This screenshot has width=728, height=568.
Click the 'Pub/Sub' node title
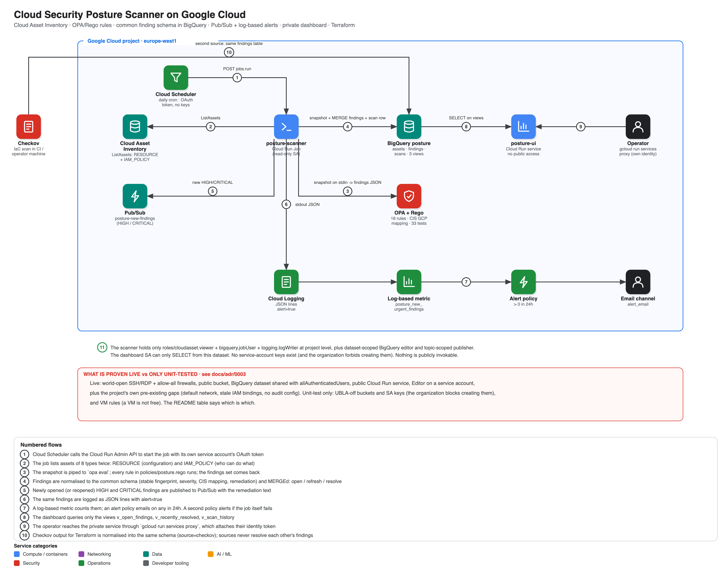pos(135,213)
